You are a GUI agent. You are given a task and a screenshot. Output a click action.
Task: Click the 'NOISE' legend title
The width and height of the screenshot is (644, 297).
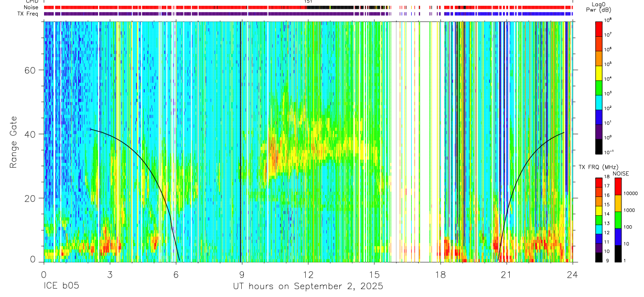pyautogui.click(x=620, y=173)
